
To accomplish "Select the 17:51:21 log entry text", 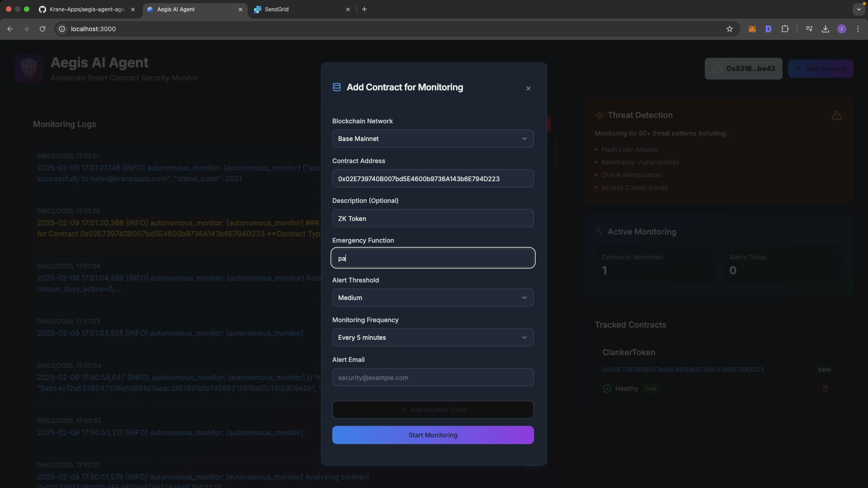I will coord(179,173).
